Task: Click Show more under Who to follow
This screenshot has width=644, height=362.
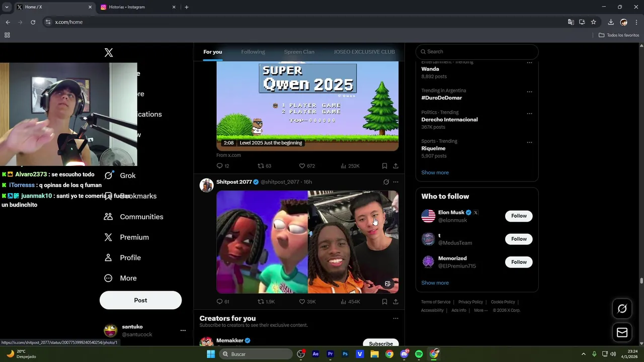Action: click(x=435, y=283)
